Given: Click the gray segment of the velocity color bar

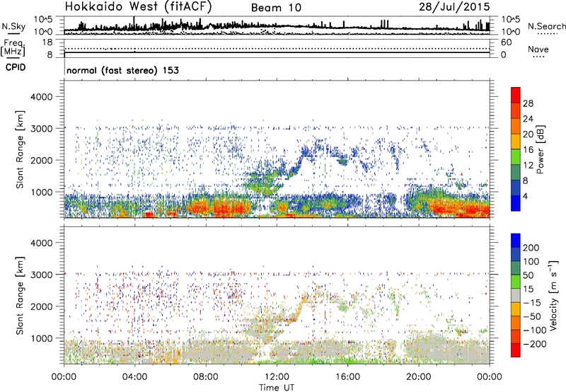Looking at the screenshot, I should click(x=516, y=295).
